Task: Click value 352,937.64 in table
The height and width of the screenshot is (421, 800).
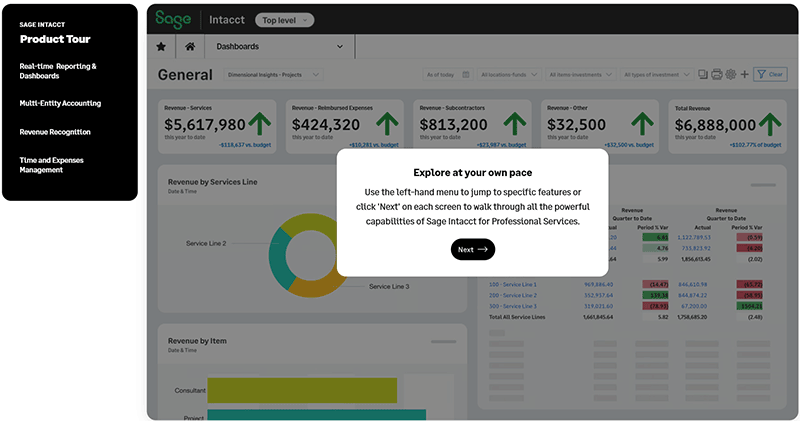Action: pos(598,295)
